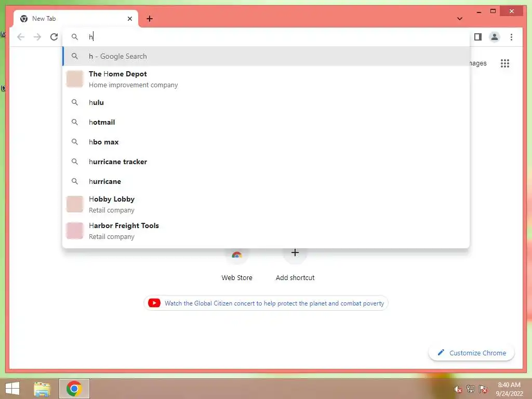Click the YouTube icon in promo
This screenshot has height=399, width=532.
(x=154, y=303)
